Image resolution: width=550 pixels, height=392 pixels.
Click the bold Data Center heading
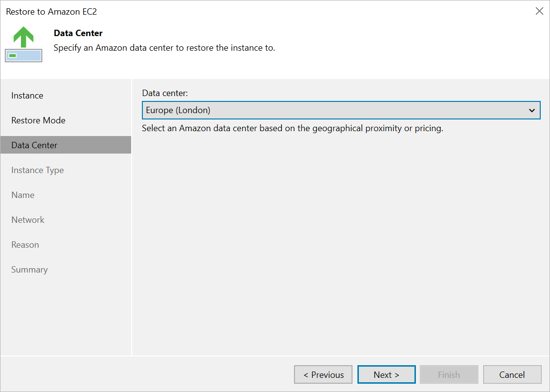78,33
